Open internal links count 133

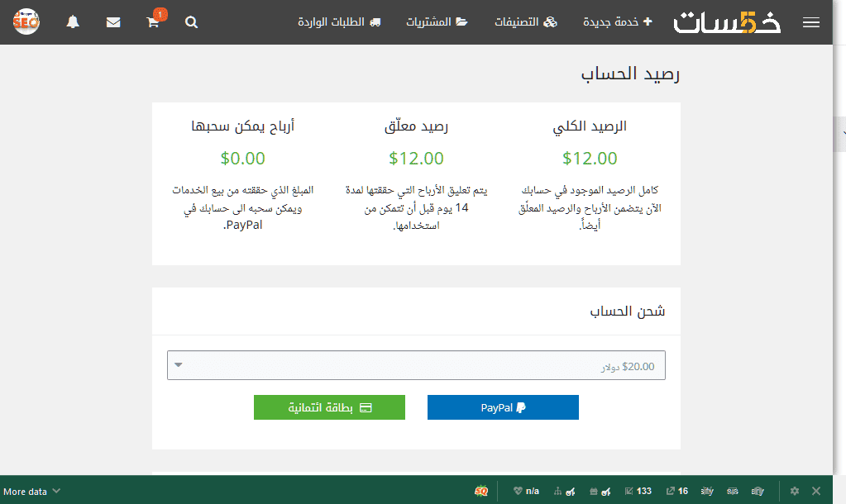click(x=638, y=491)
